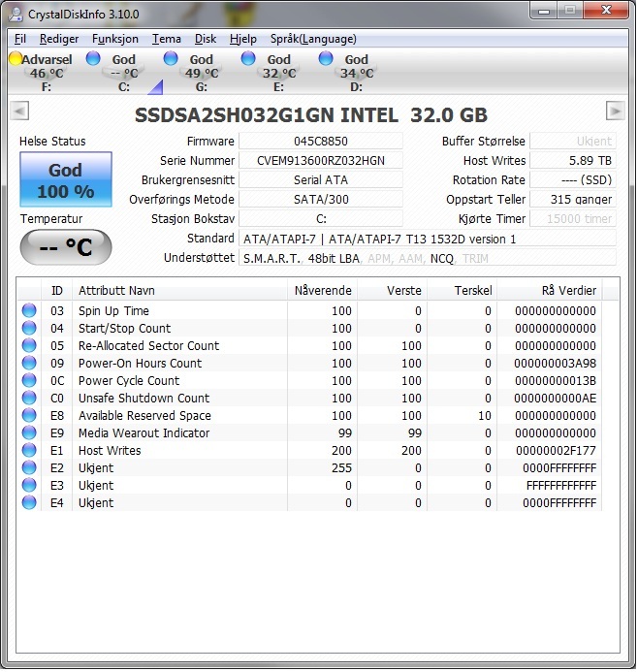The width and height of the screenshot is (638, 672).
Task: Click raw value 00000002F177
Action: pos(556,451)
